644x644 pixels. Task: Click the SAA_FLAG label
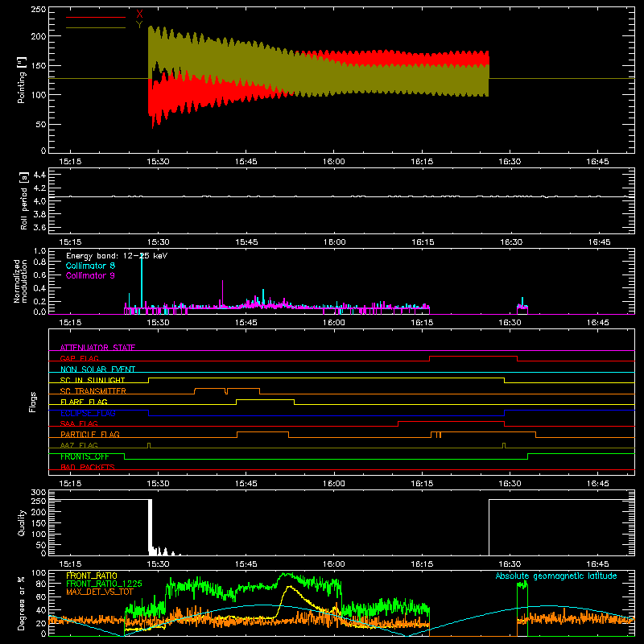pos(79,423)
